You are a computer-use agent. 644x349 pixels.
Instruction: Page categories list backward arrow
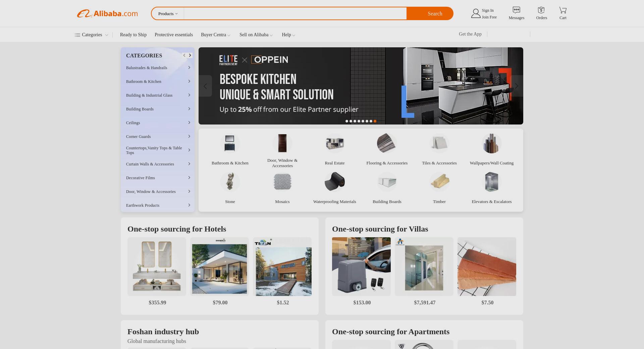pos(184,55)
